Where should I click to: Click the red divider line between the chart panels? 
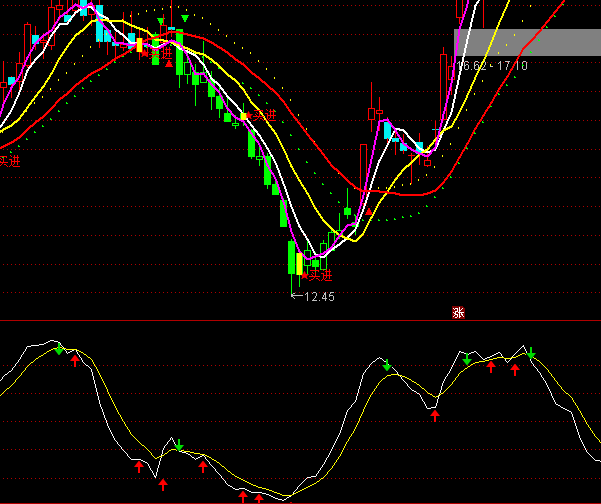tap(300, 321)
